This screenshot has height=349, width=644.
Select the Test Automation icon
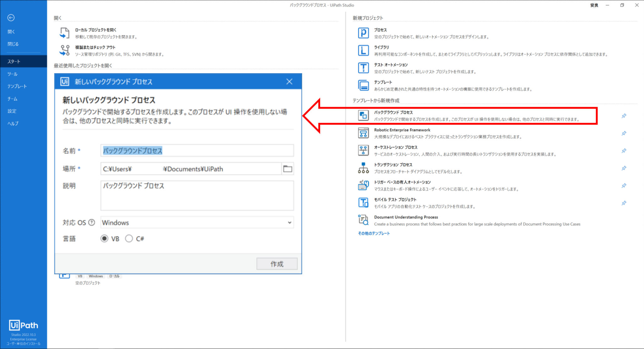pos(363,68)
